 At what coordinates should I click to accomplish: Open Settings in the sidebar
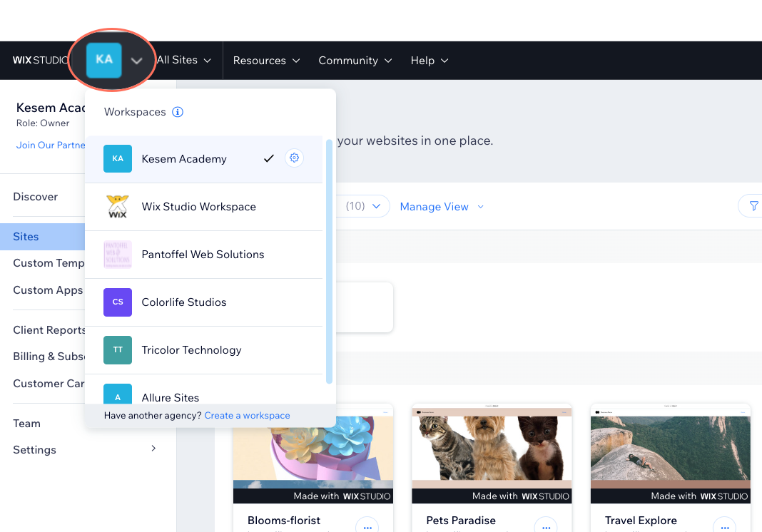click(x=34, y=450)
